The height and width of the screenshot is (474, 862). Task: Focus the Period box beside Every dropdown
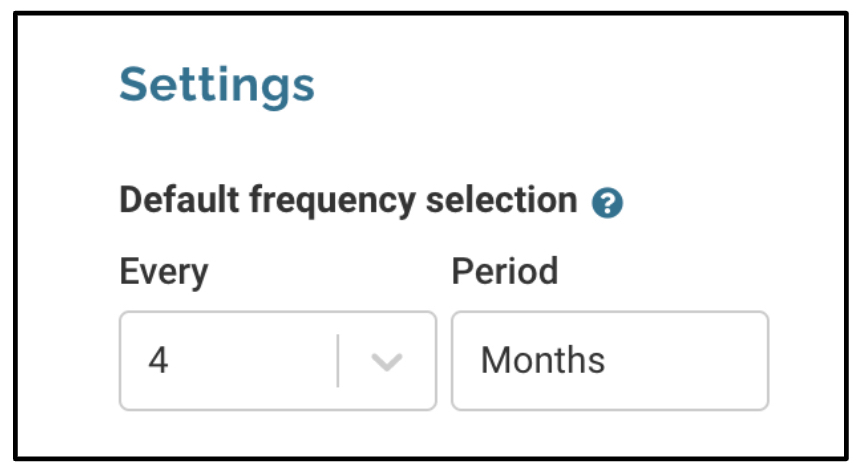[610, 361]
